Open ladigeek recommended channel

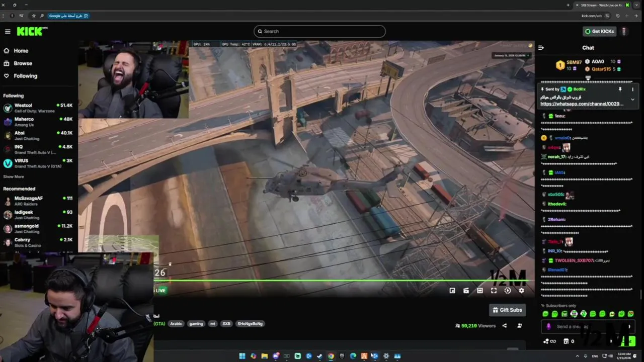pos(38,215)
